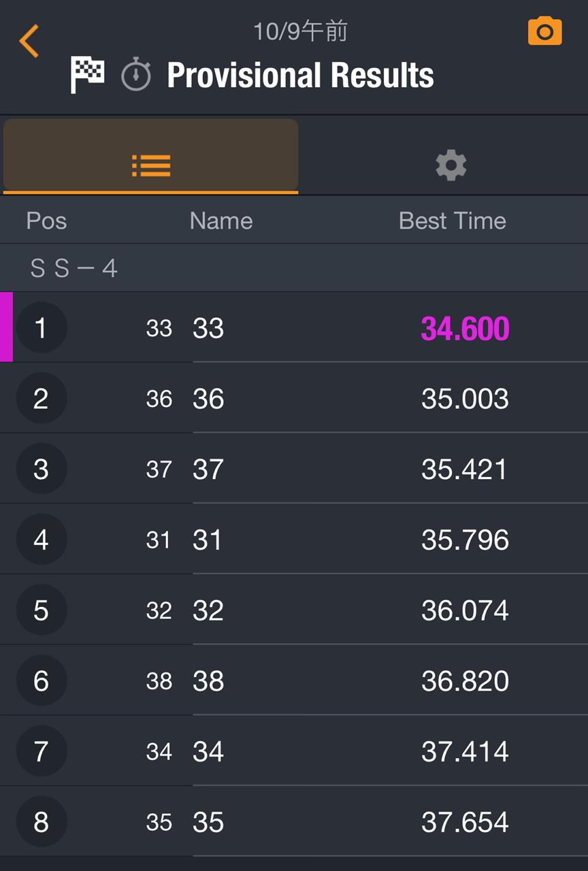Screen dimensions: 588x871
Task: Click the Best Time column header
Action: coord(453,220)
